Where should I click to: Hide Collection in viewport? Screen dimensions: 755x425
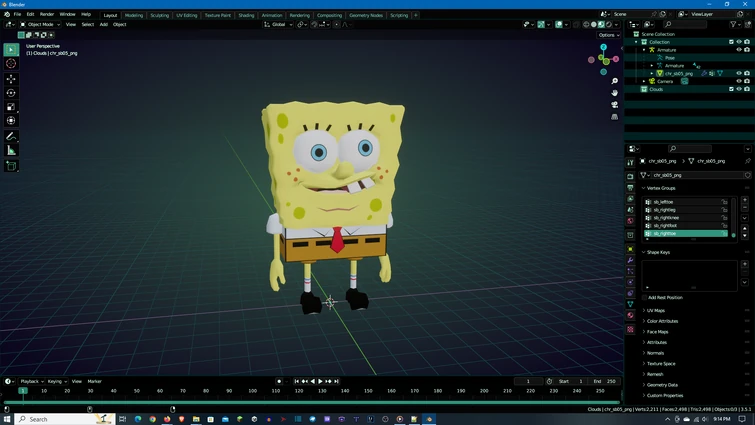[x=739, y=42]
